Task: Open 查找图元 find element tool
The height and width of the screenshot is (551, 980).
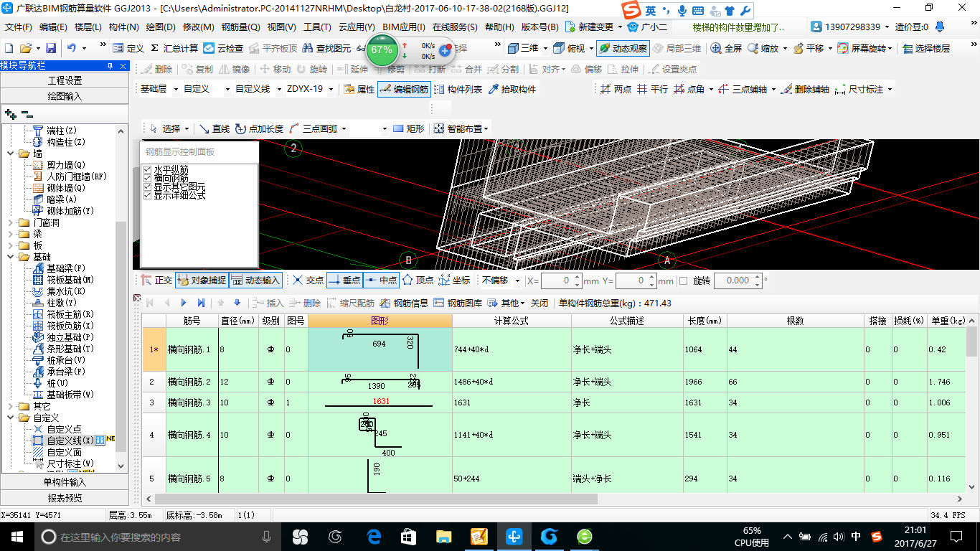Action: (x=327, y=49)
